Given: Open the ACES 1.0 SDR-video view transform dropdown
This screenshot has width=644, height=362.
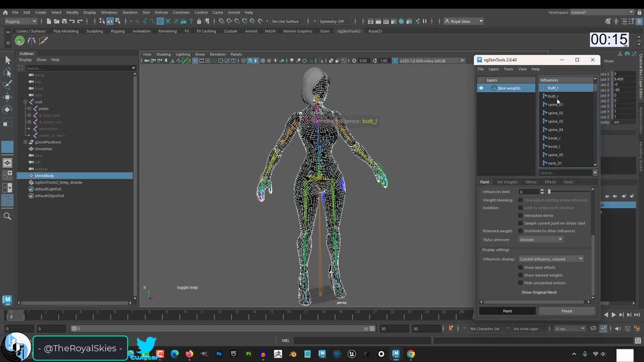Looking at the screenshot, I should pyautogui.click(x=432, y=61).
